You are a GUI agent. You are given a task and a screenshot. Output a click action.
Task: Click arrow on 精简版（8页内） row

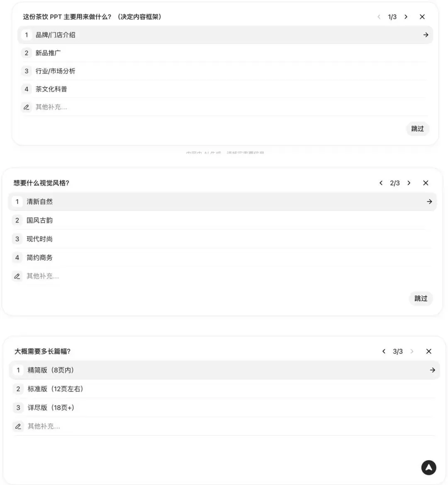tap(432, 370)
